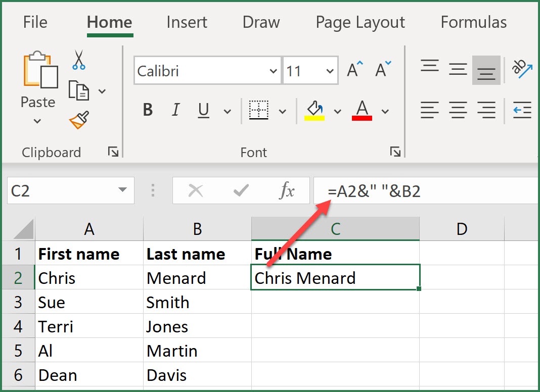Decrease font size with smaller A icon
Viewport: 540px width, 392px height.
[x=383, y=70]
